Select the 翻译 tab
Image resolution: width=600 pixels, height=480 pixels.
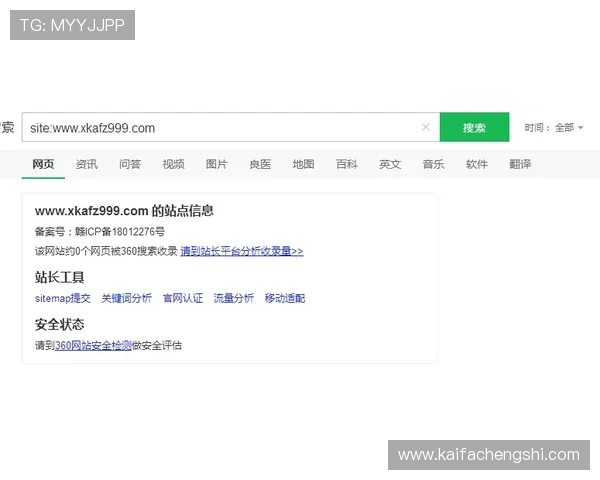[x=520, y=164]
